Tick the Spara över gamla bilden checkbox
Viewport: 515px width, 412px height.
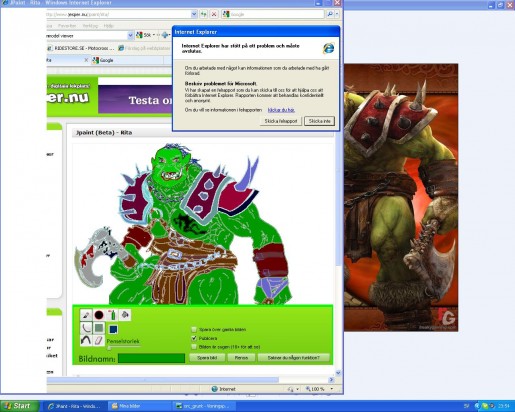click(x=194, y=330)
